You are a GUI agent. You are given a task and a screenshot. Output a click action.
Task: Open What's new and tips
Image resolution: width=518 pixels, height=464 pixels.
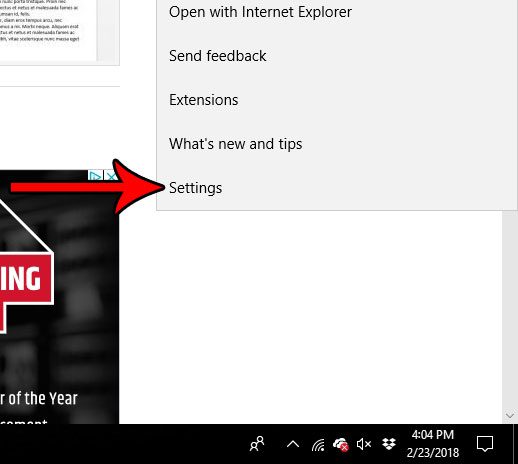(337, 144)
